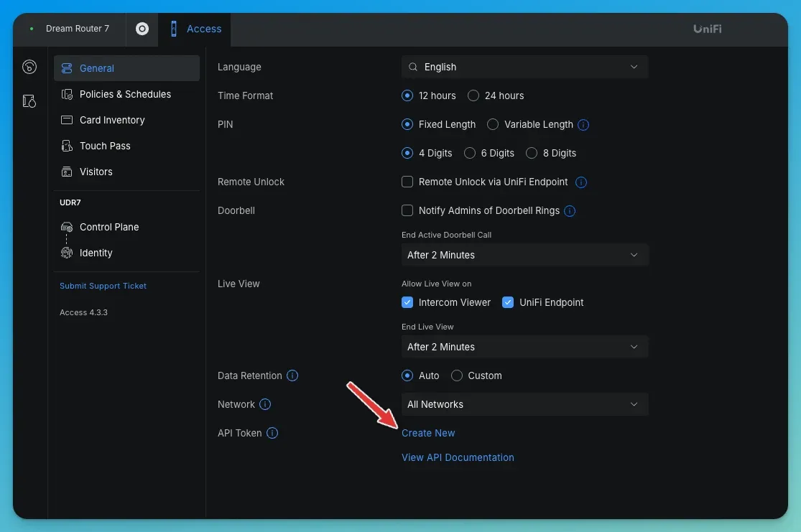Click Dream Router 7 device name

78,29
